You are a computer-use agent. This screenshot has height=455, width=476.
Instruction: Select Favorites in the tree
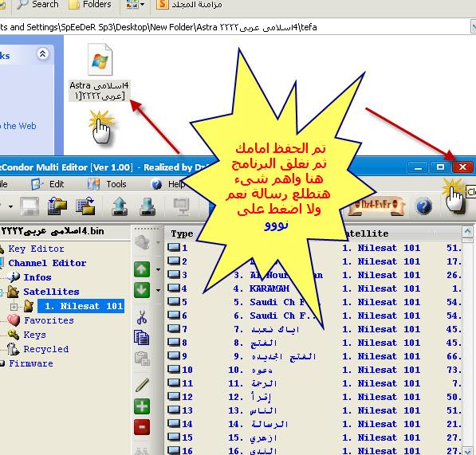(49, 320)
